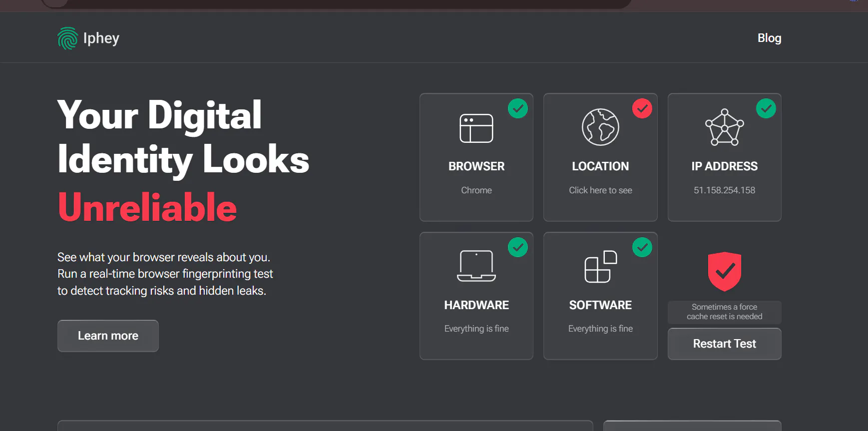Click the software blocks icon
Viewport: 868px width, 431px height.
pos(600,267)
